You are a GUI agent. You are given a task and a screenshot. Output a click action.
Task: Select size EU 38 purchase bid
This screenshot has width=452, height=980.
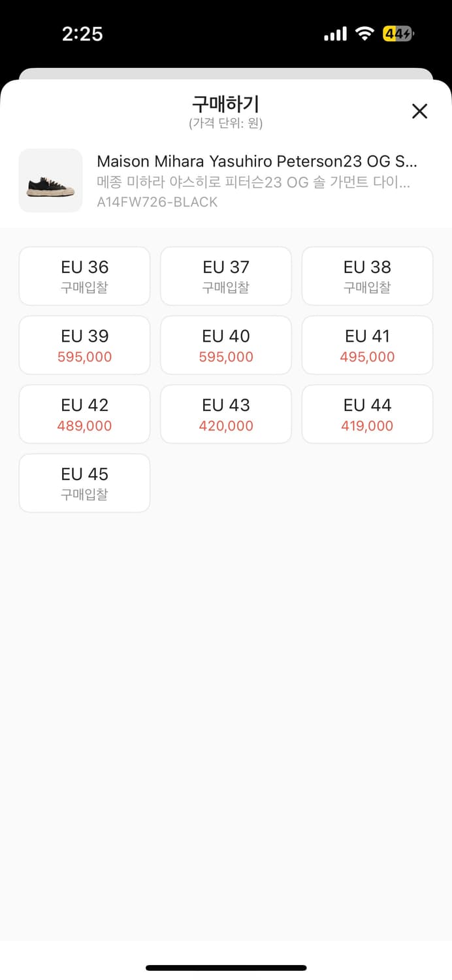(367, 276)
